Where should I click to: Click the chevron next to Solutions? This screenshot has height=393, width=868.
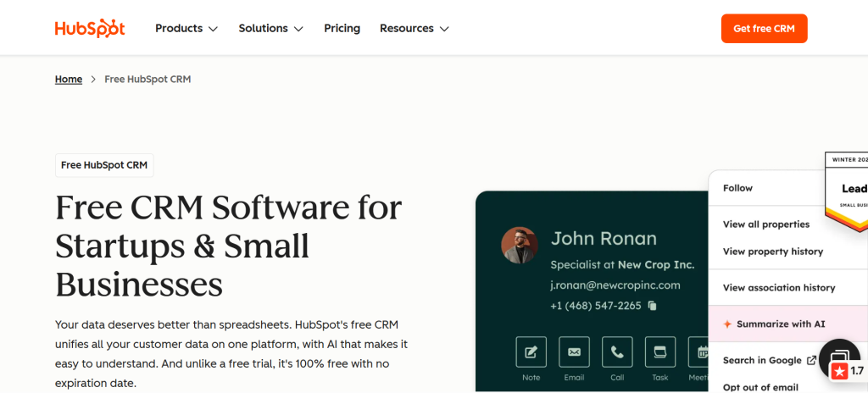(x=298, y=29)
